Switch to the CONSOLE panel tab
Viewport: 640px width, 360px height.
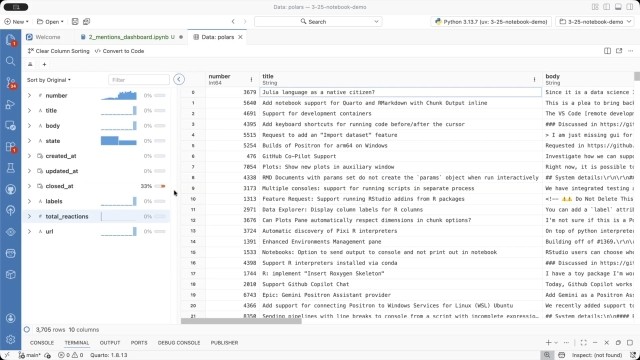[42, 343]
